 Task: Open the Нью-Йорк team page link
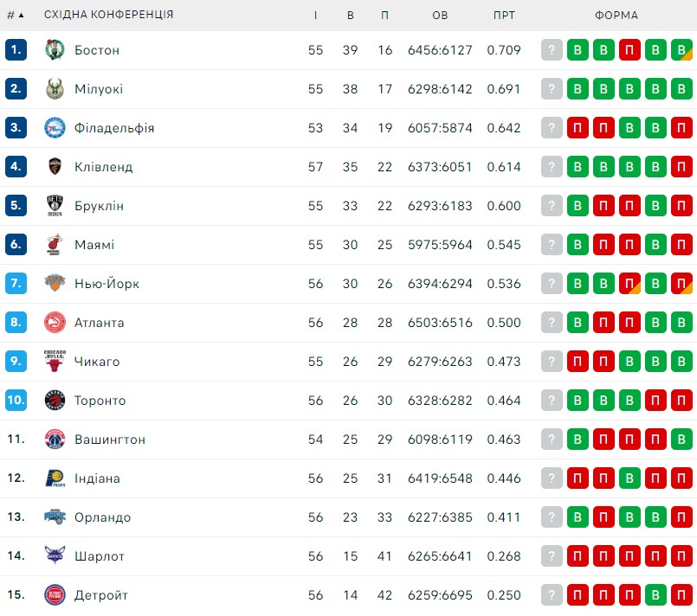pos(106,284)
